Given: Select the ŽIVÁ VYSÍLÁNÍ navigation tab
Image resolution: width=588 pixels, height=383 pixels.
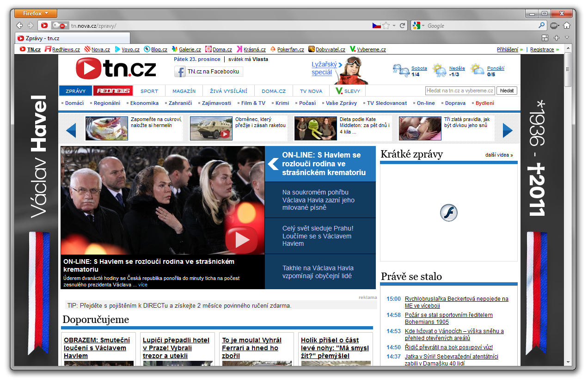Looking at the screenshot, I should coord(228,91).
